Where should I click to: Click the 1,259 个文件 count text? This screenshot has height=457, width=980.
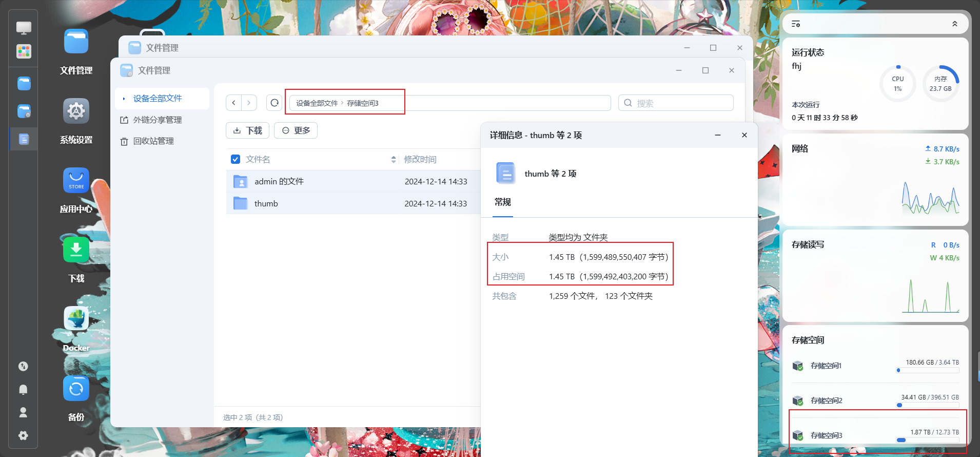tap(572, 296)
